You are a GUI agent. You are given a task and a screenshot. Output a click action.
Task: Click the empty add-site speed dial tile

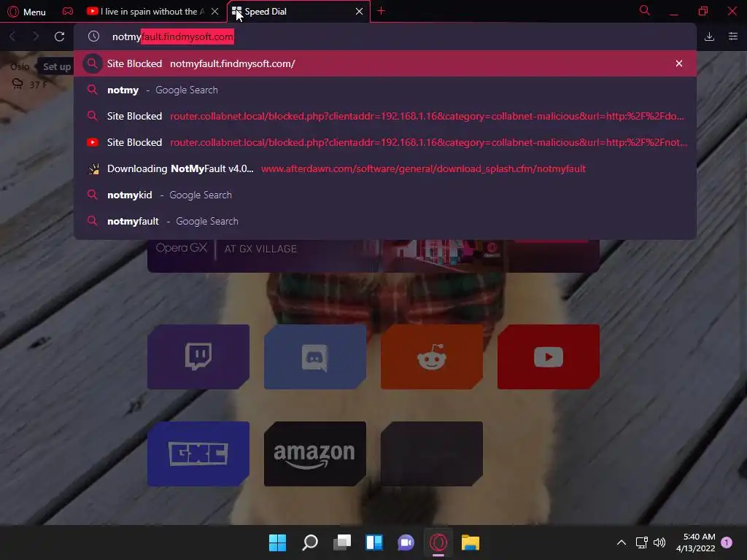click(432, 454)
